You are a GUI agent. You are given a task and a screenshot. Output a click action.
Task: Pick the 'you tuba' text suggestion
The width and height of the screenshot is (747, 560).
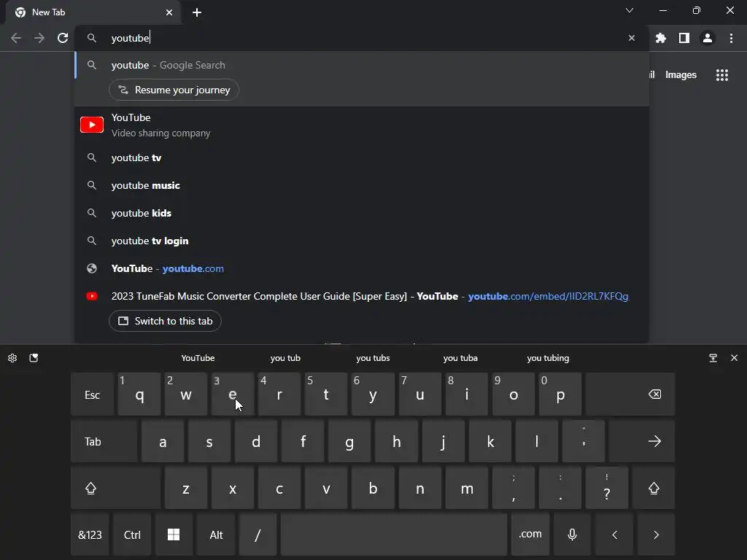tap(460, 358)
